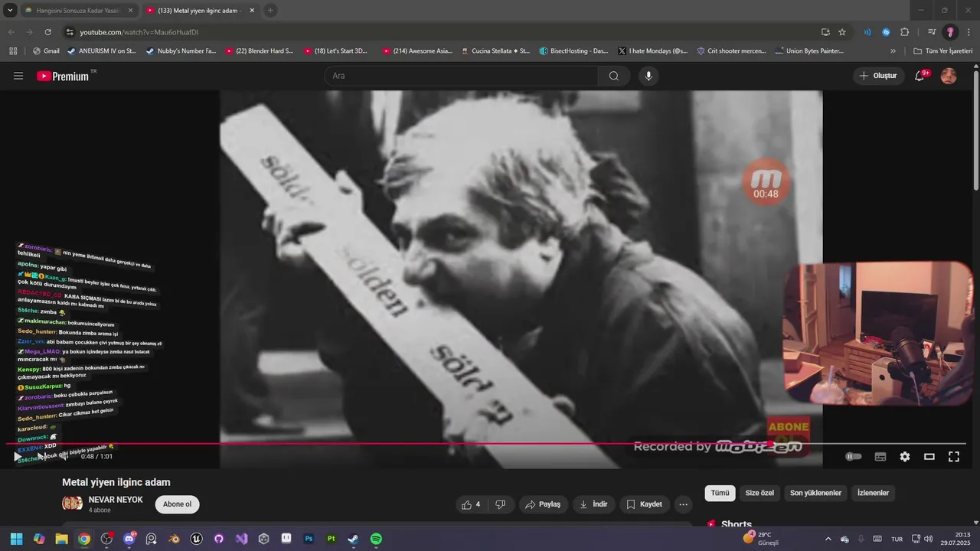This screenshot has width=980, height=551.
Task: Open the Shazam extension
Action: coord(886,32)
